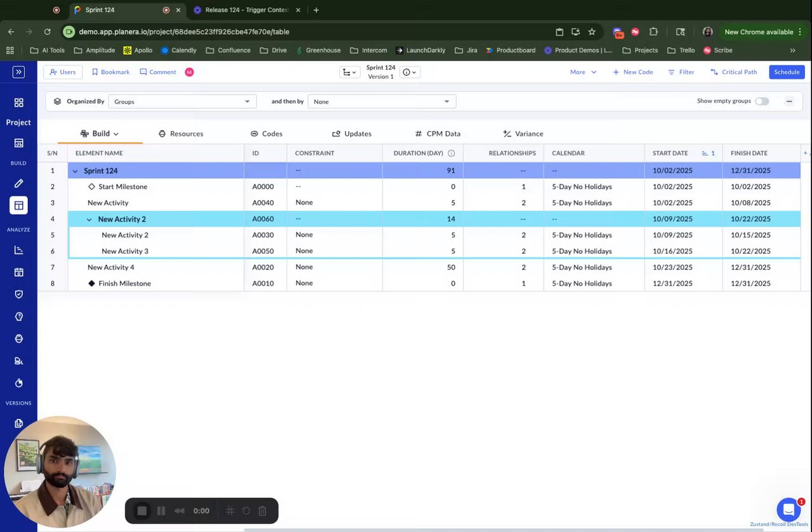Switch to the CPM Data tab
This screenshot has height=532, width=812.
coord(438,134)
